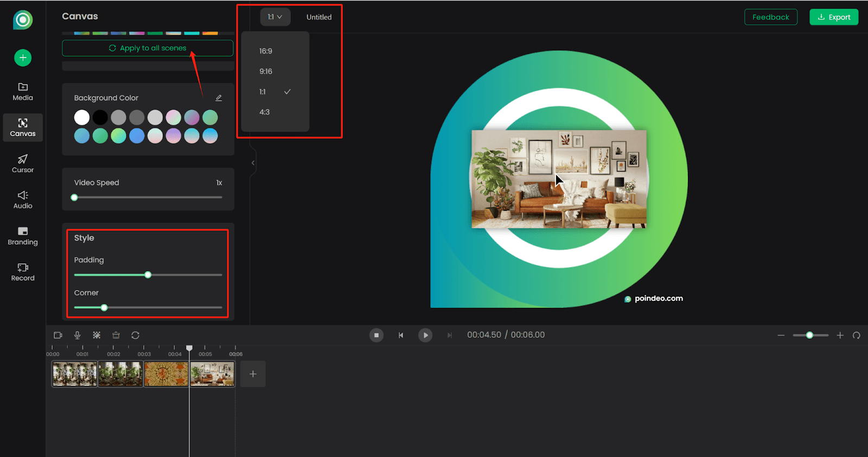Adjust the Video Speed slider handle

pyautogui.click(x=74, y=197)
